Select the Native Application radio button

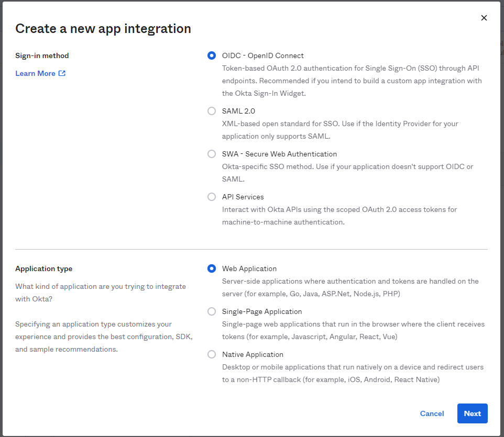tap(212, 354)
